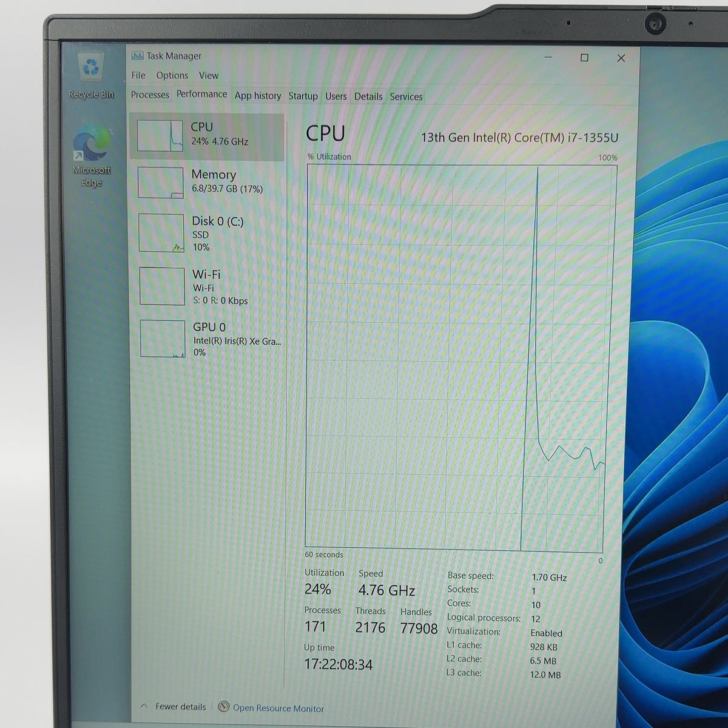Switch to the Services tab
Screen dimensions: 728x728
coord(406,96)
